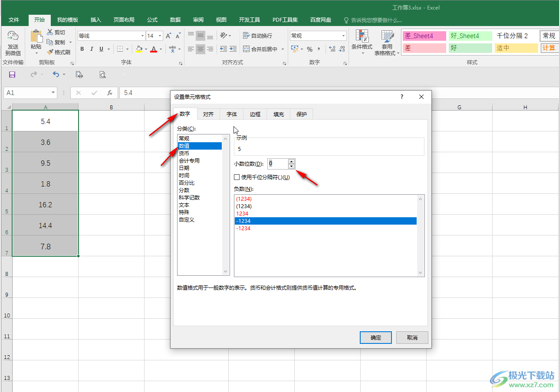
Task: Click the align right icon
Action: click(x=210, y=49)
